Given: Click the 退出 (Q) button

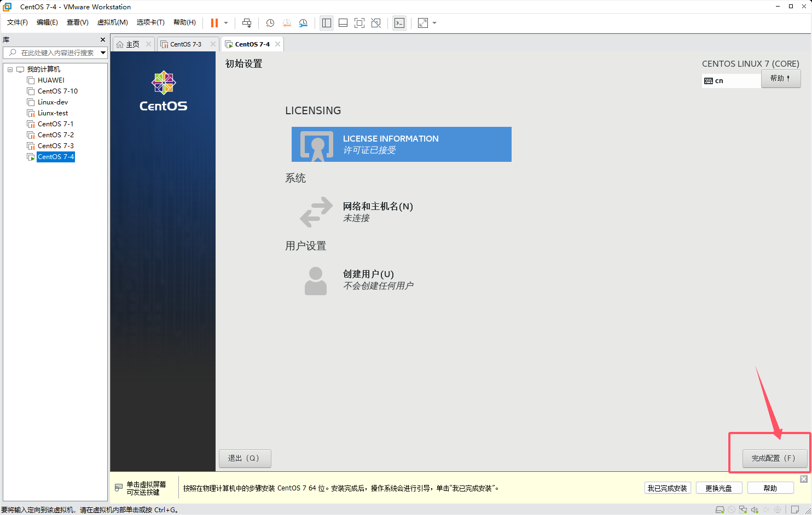Looking at the screenshot, I should 245,458.
